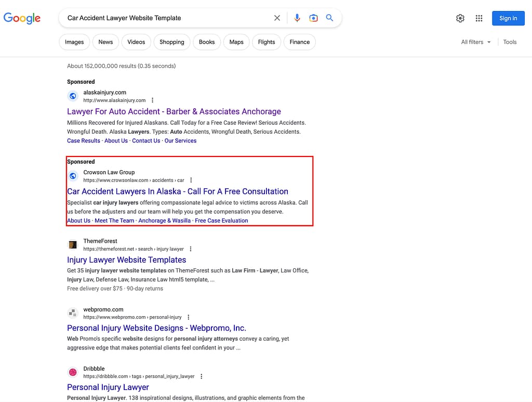Click the crowsonlaw.com accidents car URL text
The height and width of the screenshot is (402, 532).
(134, 180)
